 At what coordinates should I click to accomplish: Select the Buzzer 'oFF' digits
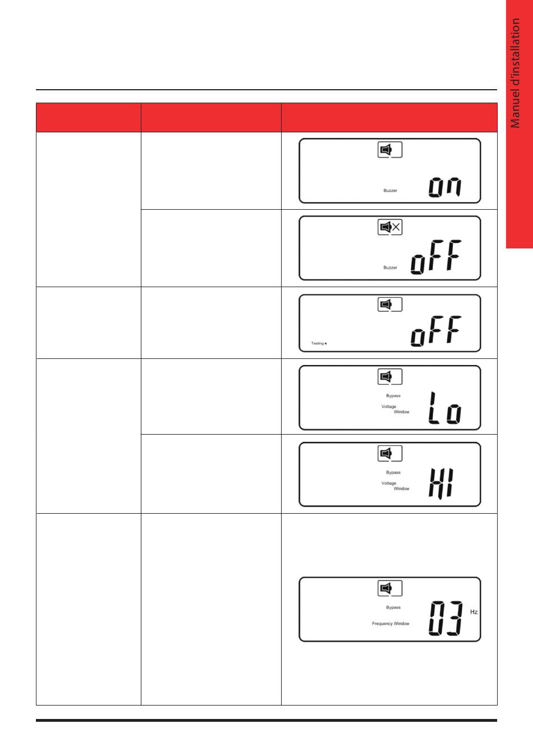click(436, 257)
